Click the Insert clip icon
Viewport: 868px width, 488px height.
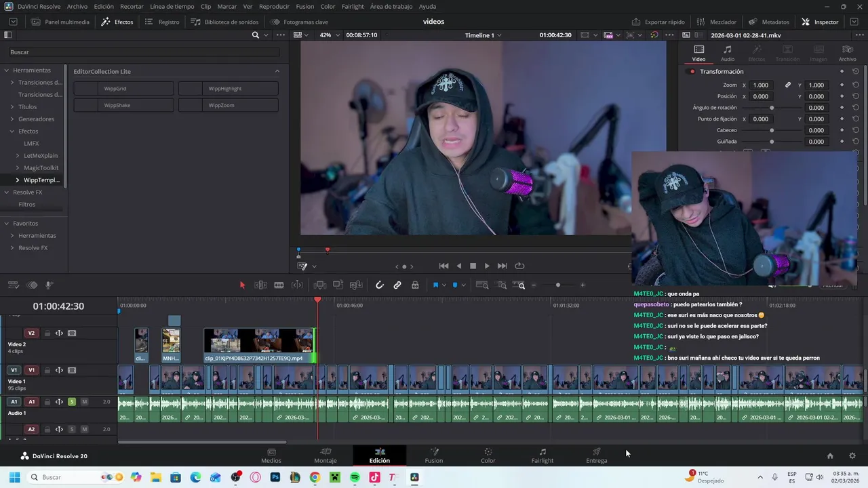(320, 285)
